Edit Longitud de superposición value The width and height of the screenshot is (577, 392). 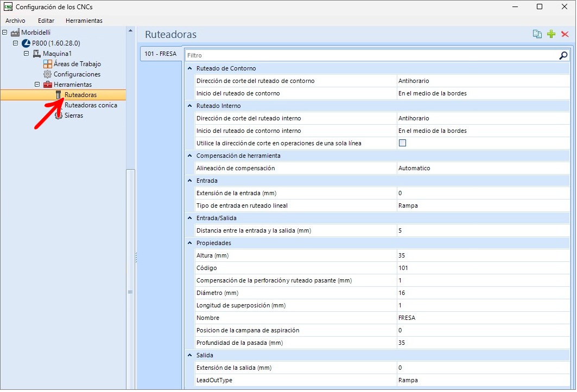[x=483, y=306]
